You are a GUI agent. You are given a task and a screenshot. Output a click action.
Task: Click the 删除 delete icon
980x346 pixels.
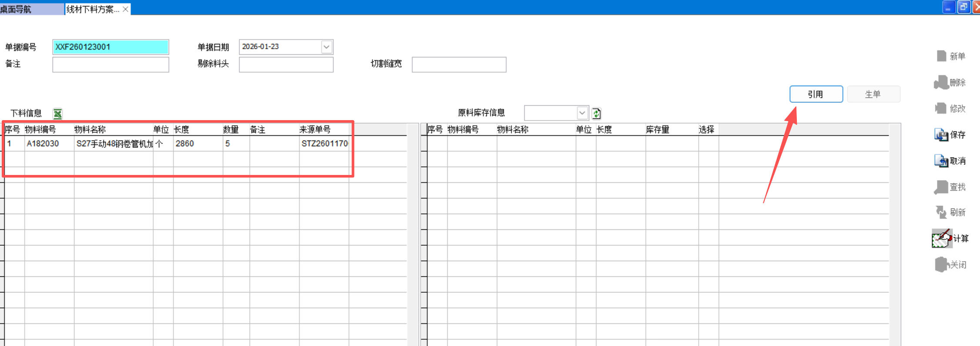pyautogui.click(x=941, y=82)
